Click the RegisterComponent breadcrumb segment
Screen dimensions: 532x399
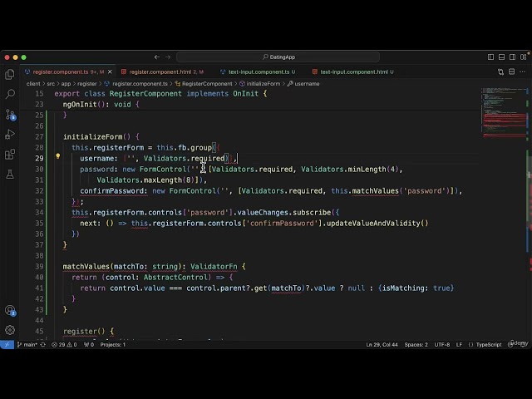click(x=204, y=83)
